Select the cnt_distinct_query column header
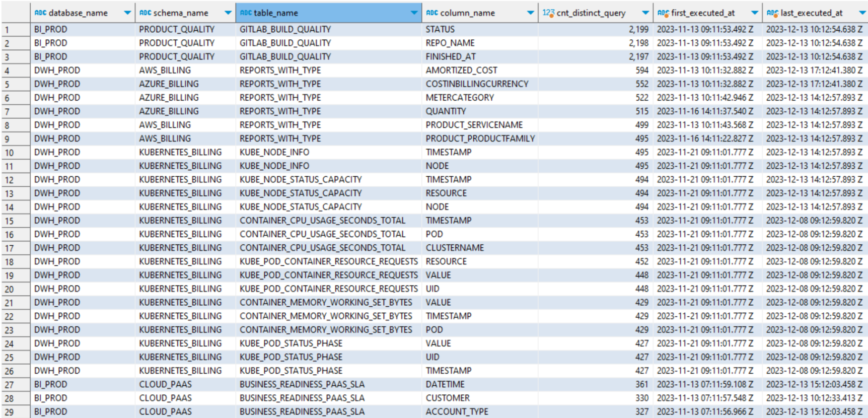The height and width of the screenshot is (418, 868). coord(591,13)
